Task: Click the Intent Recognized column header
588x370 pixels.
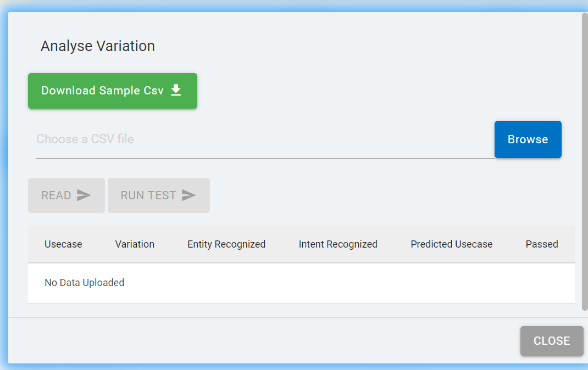Action: pyautogui.click(x=338, y=244)
